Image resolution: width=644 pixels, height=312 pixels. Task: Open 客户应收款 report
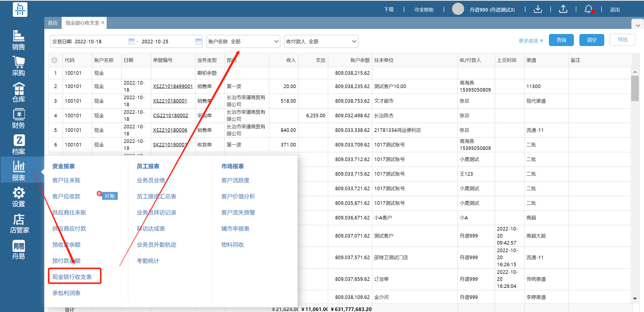click(66, 196)
